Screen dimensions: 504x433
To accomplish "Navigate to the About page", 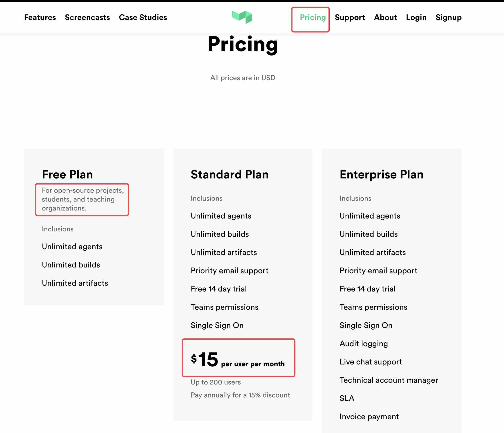I will [385, 18].
